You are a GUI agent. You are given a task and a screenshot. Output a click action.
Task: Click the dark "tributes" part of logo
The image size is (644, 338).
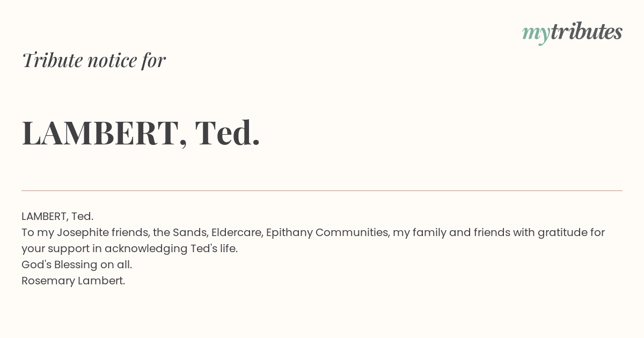click(x=586, y=32)
